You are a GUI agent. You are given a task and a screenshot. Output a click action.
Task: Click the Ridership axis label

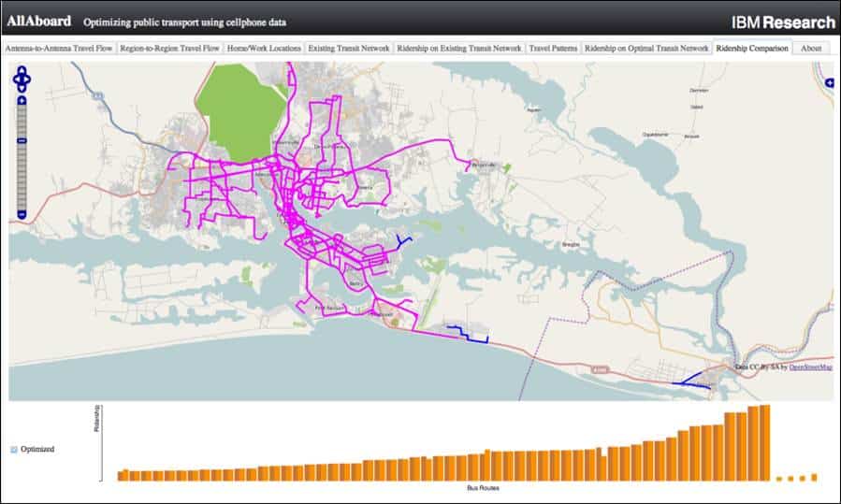coord(97,419)
